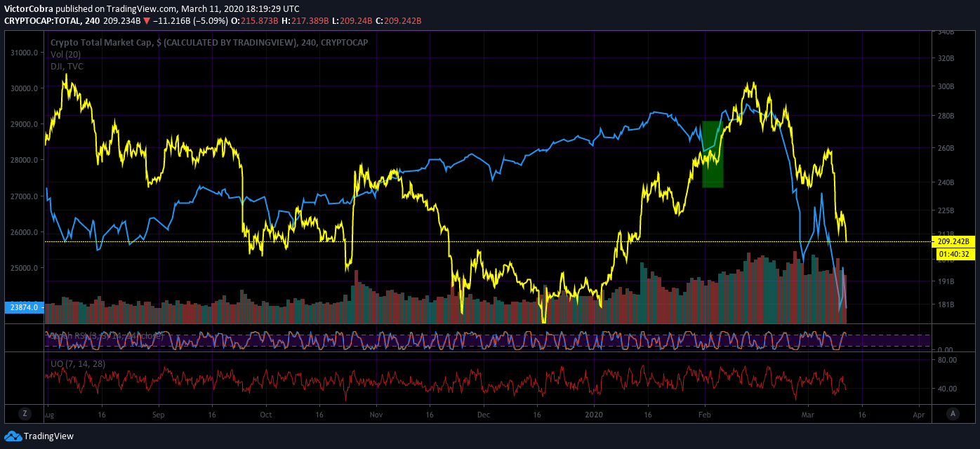The image size is (980, 449).
Task: Click the 80.00 UO scale label
Action: pos(947,360)
